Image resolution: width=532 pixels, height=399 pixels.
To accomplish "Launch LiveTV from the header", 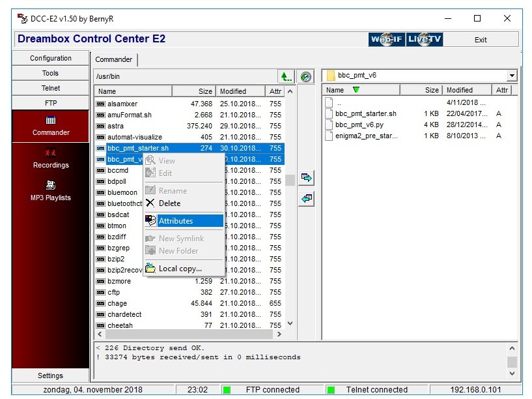I will pos(424,39).
